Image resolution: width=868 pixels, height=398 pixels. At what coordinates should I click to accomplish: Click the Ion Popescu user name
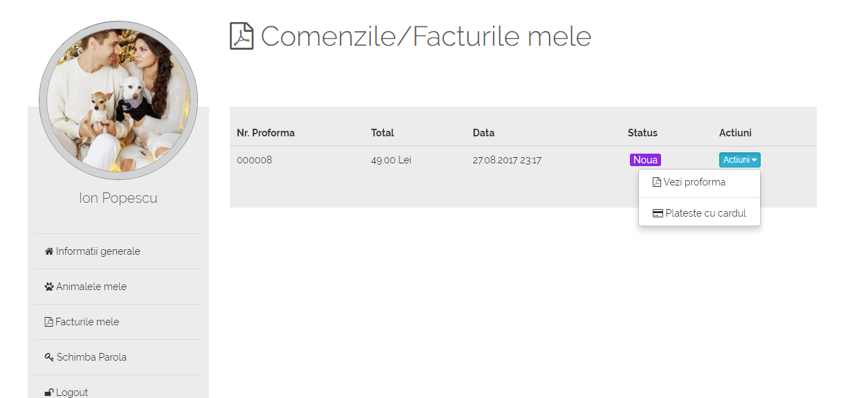(118, 198)
